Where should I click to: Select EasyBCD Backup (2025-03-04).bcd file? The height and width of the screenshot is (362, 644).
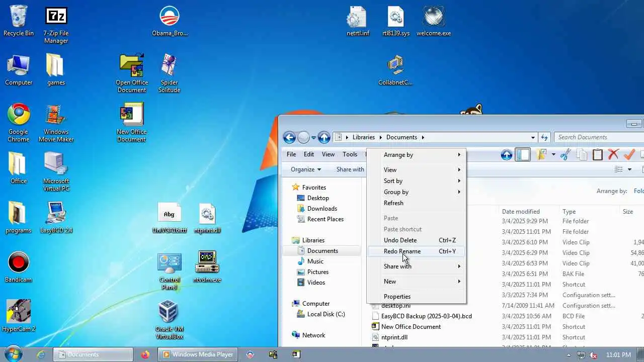pos(426,316)
